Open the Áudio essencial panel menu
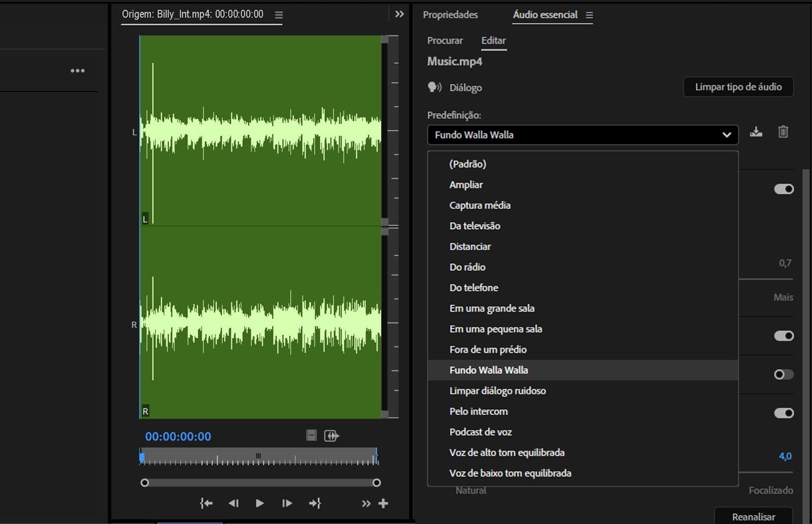Screen dimensions: 812x524 [589, 15]
